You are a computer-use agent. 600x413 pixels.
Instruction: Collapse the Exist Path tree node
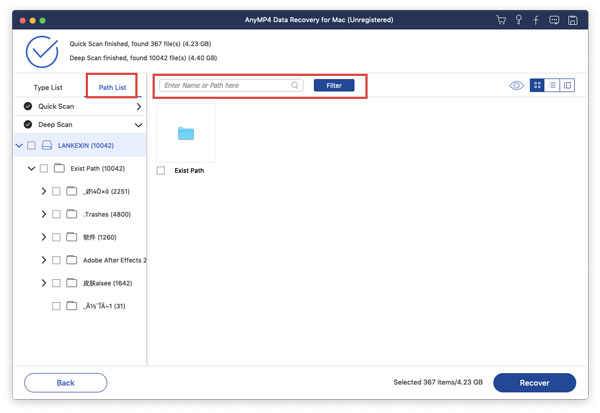coord(31,168)
